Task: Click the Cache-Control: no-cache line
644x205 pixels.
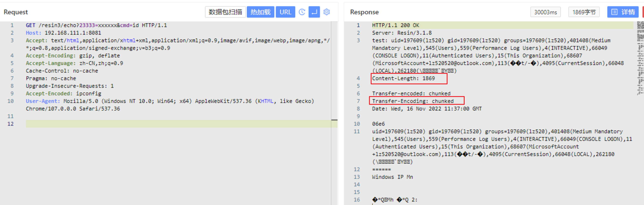Action: [x=62, y=71]
